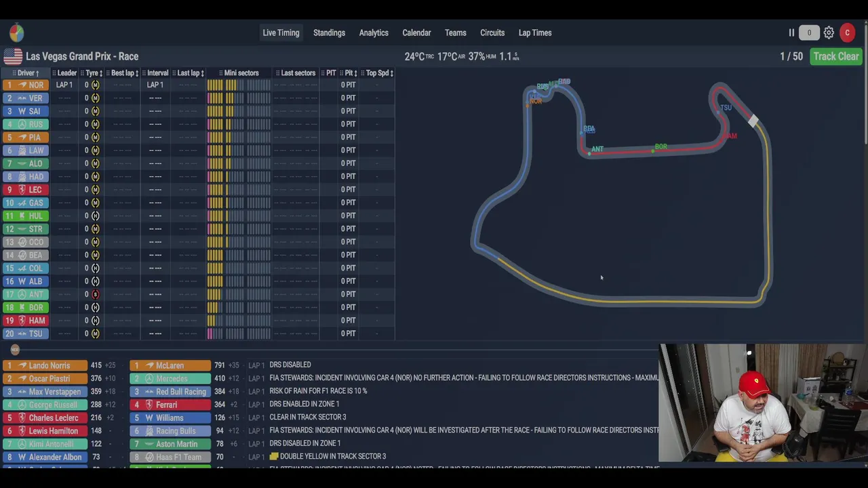Click the medium tyre icon for NOR

95,85
